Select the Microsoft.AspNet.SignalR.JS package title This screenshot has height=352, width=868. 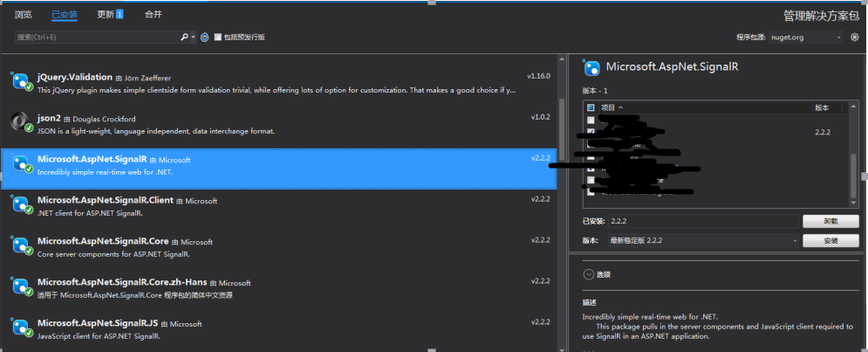coord(98,322)
